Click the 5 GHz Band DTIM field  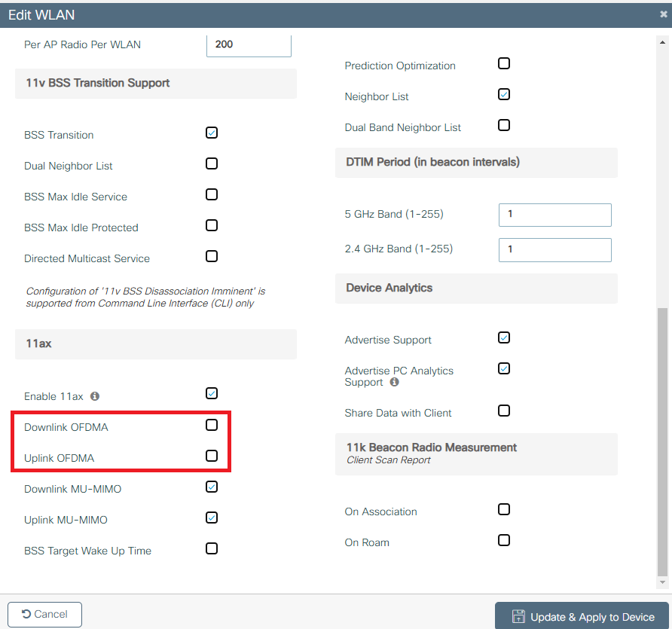[555, 215]
